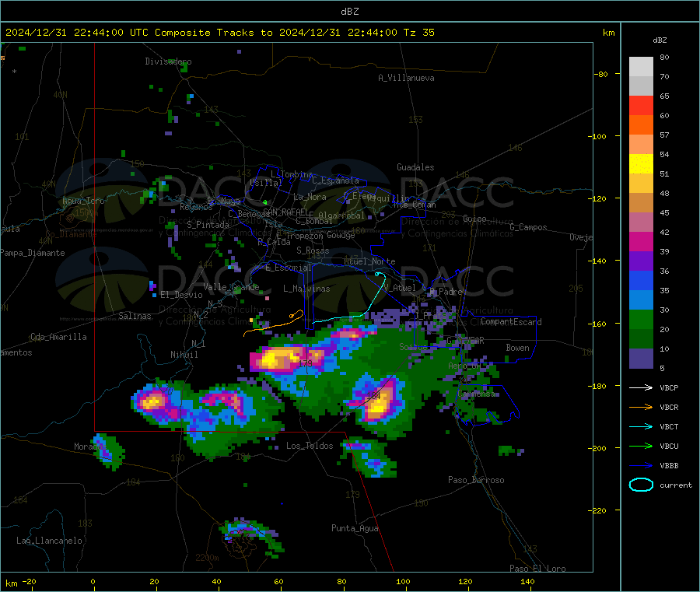This screenshot has height=592, width=700.
Task: Select the light blue 30-35 dBZ swatch
Action: coord(641,300)
